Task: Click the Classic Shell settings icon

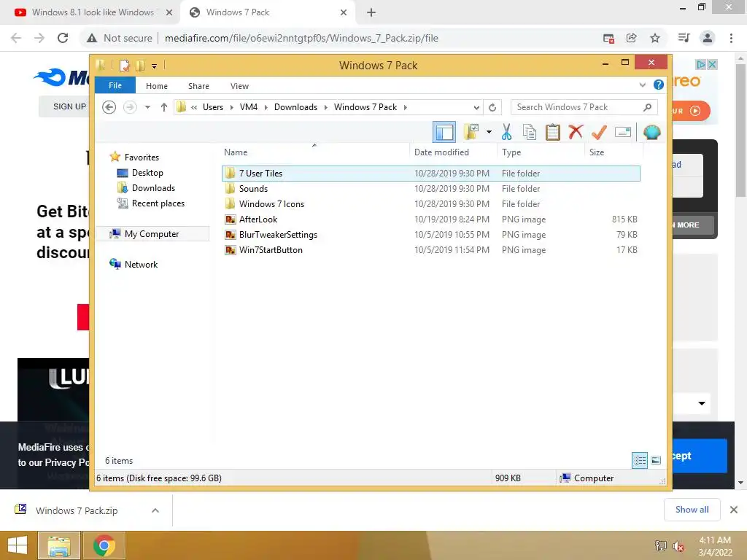Action: pos(651,132)
